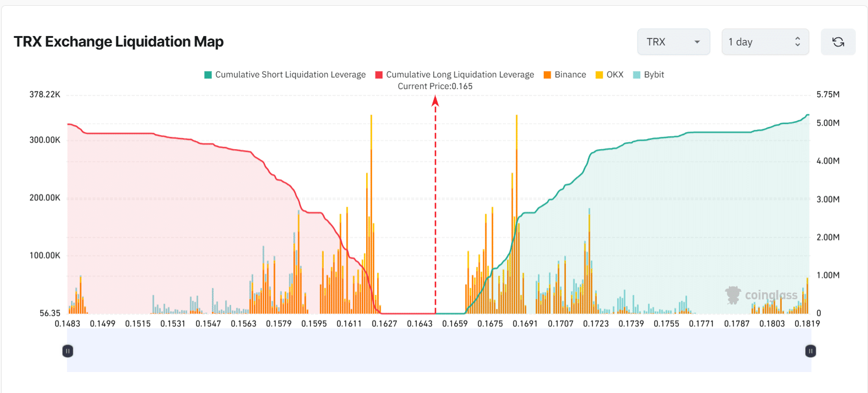Select the Cumulative Short Liquidation Leverage legend label

click(290, 75)
